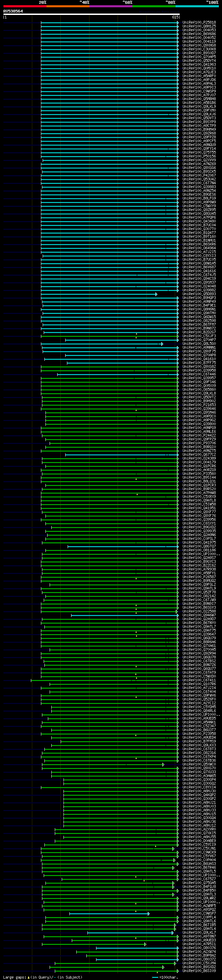Select hit label UniRef100_Q9SM46
Viewport: 222px width, 980px height.
(x=199, y=412)
